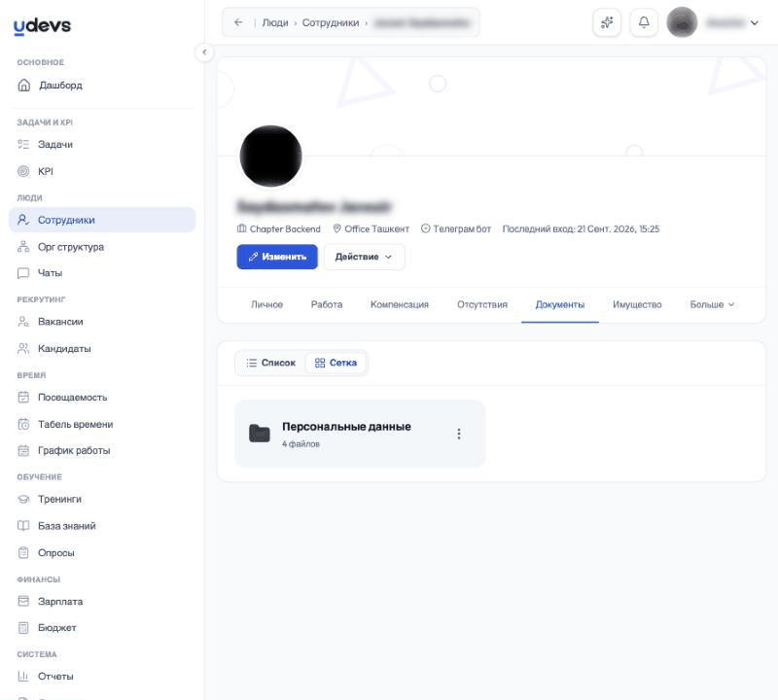Open the AI sparkle assistant button

(607, 22)
